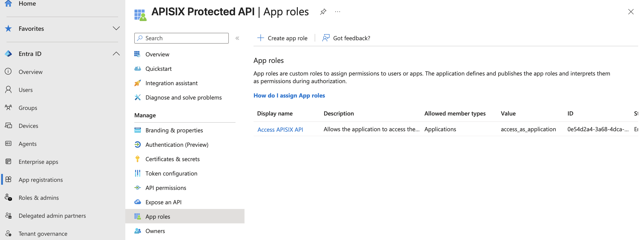Pin the APISIX Protected API blade
644x240 pixels.
click(x=323, y=12)
